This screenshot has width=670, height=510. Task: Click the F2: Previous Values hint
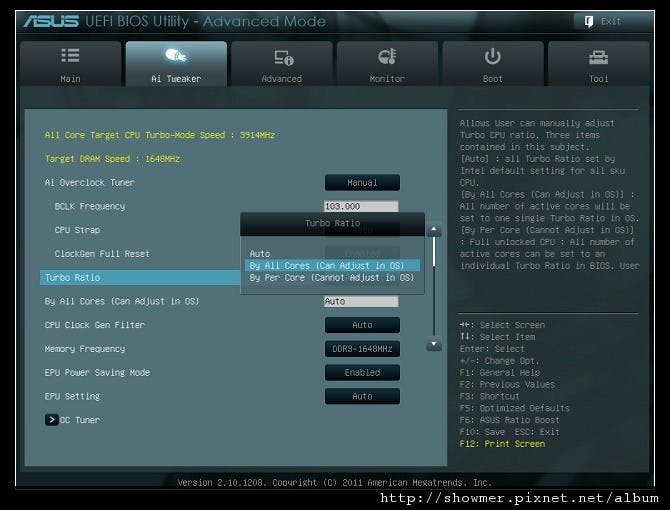507,384
